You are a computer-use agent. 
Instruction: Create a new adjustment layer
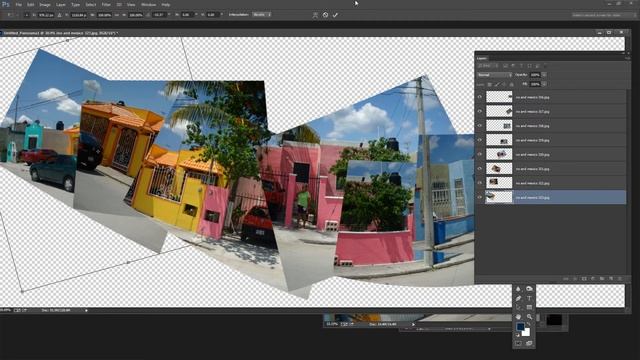pyautogui.click(x=593, y=278)
